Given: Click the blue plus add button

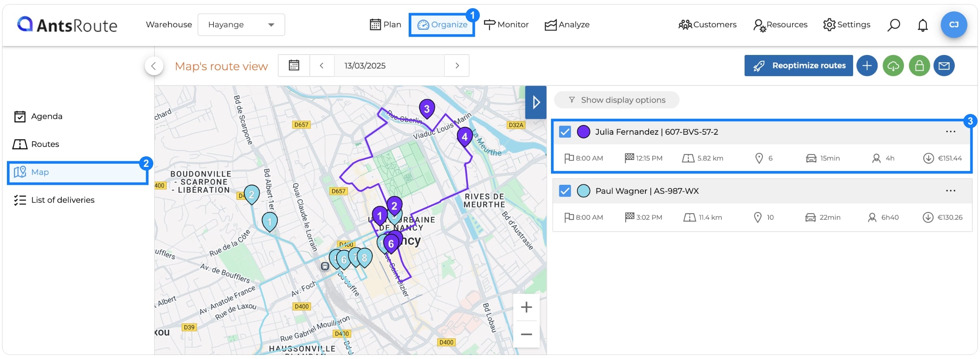Looking at the screenshot, I should coord(867,66).
